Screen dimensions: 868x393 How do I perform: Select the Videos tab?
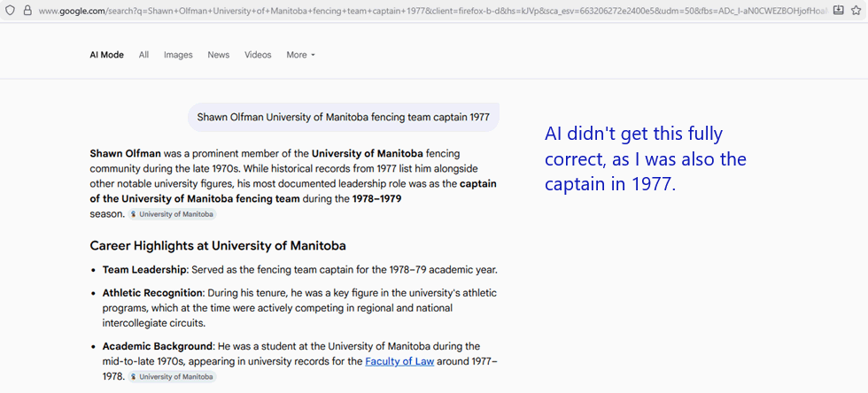click(x=258, y=55)
